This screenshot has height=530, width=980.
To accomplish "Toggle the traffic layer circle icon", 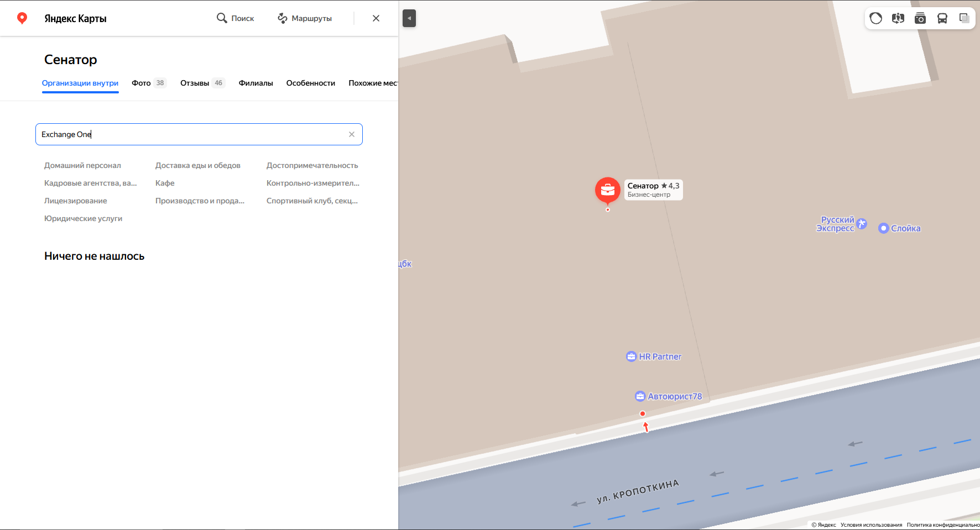I will tap(876, 18).
